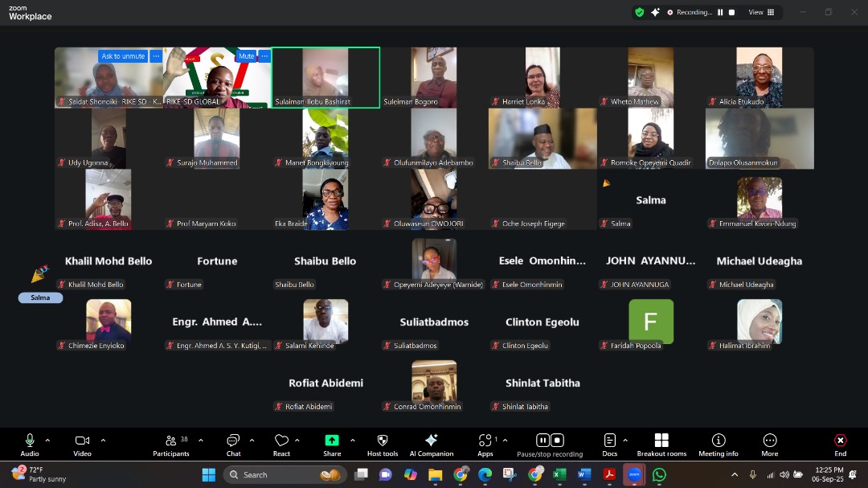
Task: Click the Suliatbadmos name tile
Action: pos(434,322)
